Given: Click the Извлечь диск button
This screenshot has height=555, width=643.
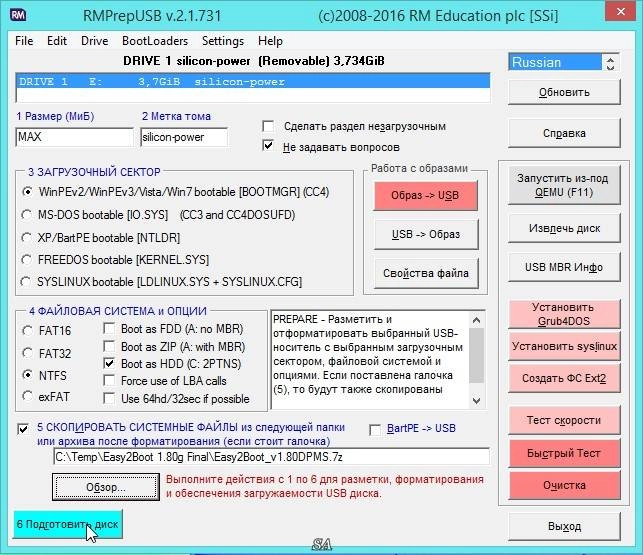Looking at the screenshot, I should coord(564,228).
